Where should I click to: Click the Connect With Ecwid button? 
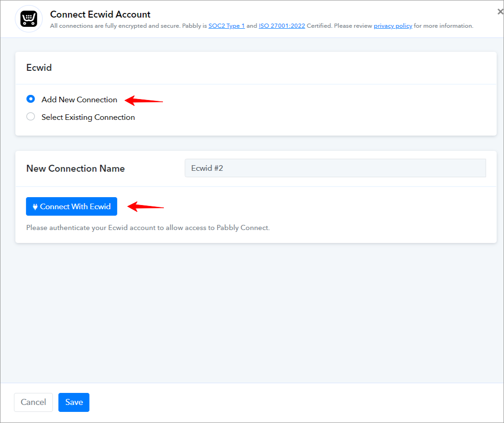(x=71, y=206)
